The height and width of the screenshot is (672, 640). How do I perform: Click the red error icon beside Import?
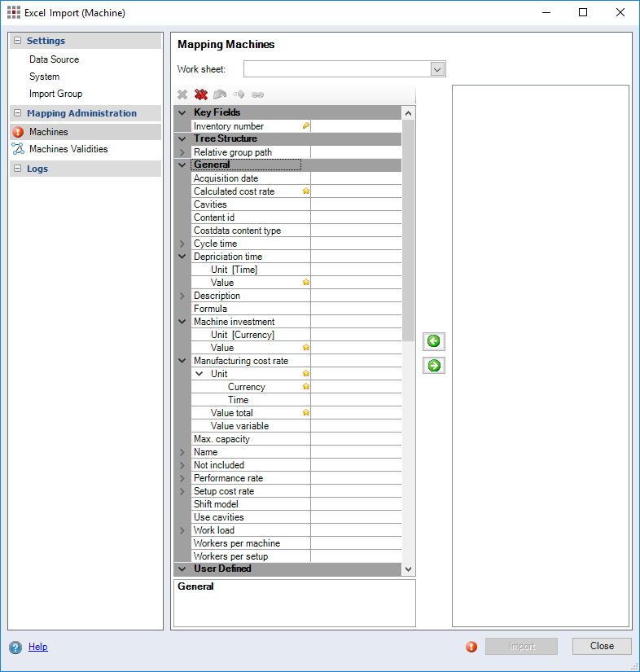471,647
